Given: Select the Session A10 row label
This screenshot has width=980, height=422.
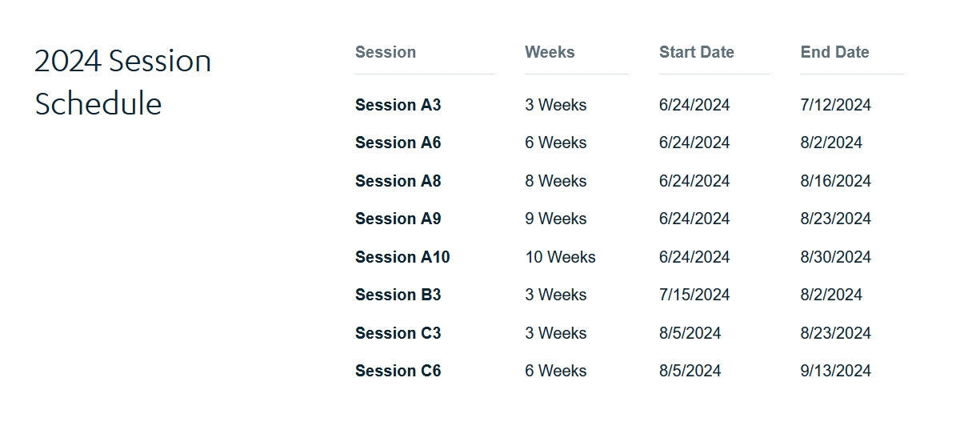Looking at the screenshot, I should click(x=402, y=257).
